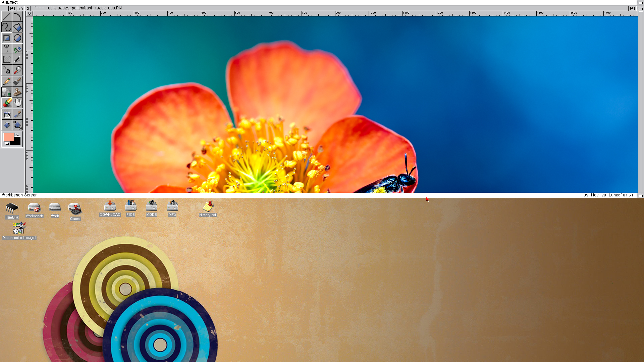Select the Paint Bucket fill tool
The width and height of the screenshot is (644, 362).
17,49
